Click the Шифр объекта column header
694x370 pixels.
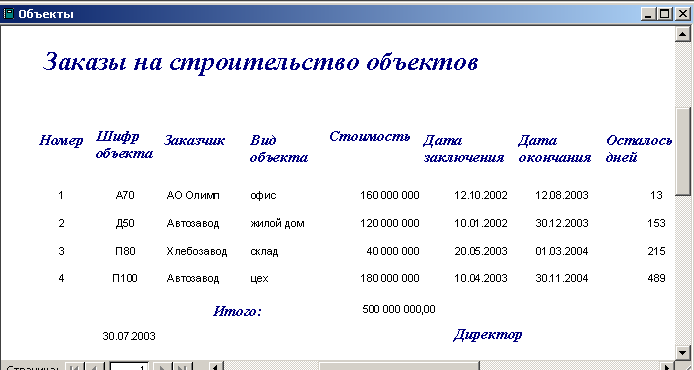pyautogui.click(x=124, y=145)
